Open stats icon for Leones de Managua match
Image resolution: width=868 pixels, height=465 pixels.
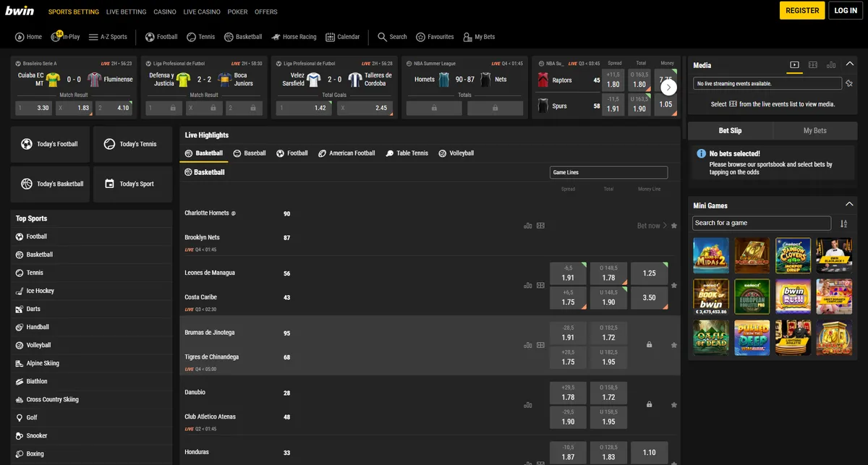(528, 286)
